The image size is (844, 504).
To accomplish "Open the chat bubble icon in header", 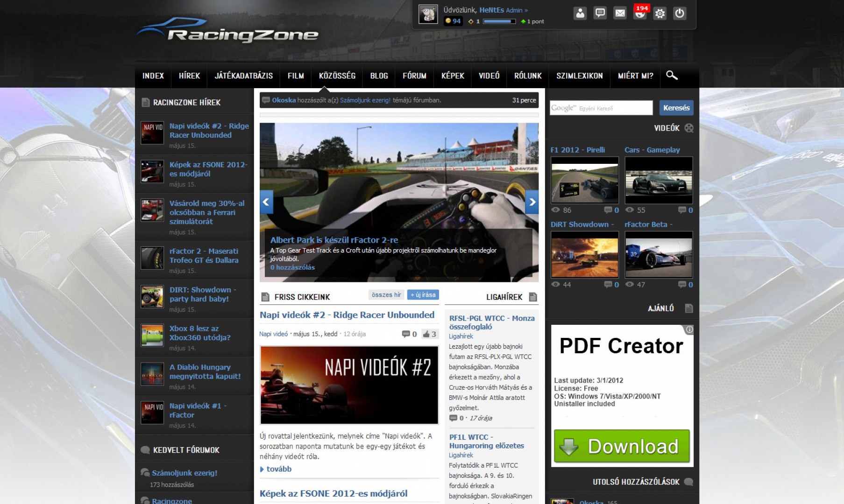I will [x=600, y=13].
